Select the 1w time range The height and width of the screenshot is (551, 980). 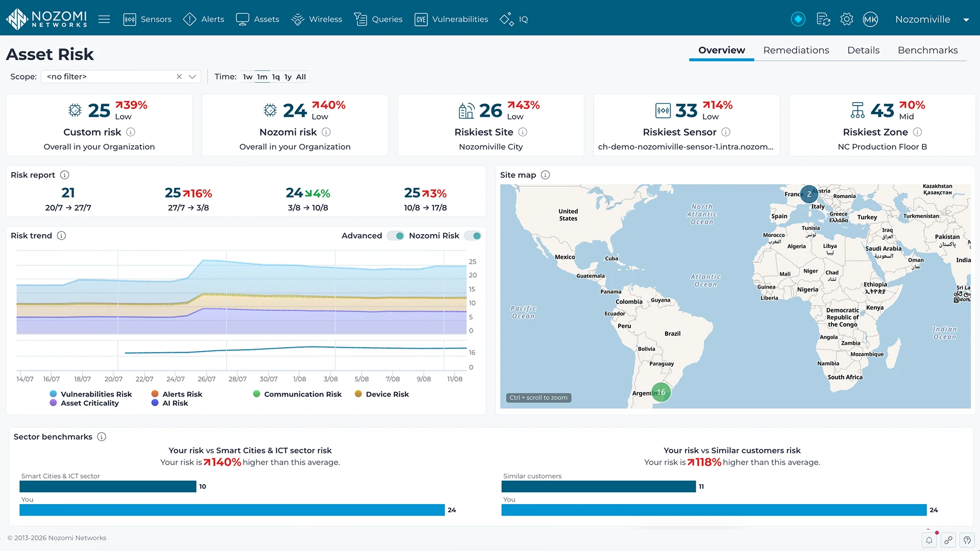tap(248, 77)
